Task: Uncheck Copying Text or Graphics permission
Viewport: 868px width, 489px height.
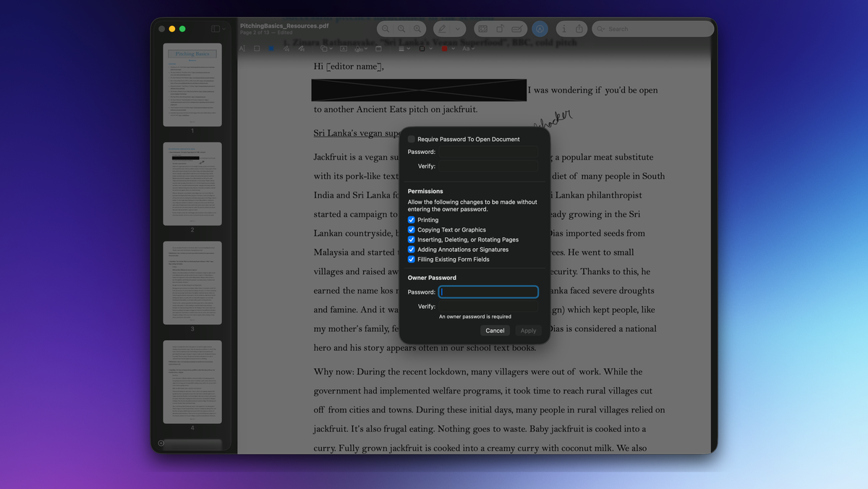Action: (412, 230)
